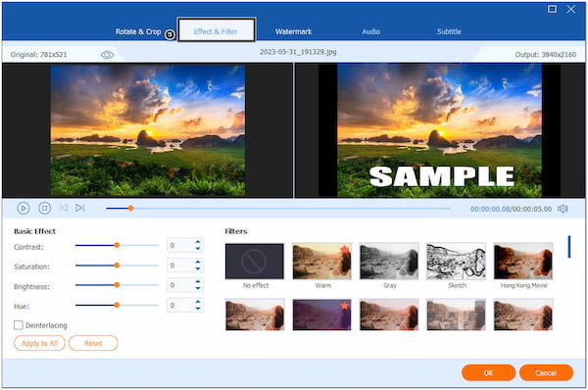The image size is (588, 390).
Task: Increase Brightness value with up arrow
Action: click(198, 282)
